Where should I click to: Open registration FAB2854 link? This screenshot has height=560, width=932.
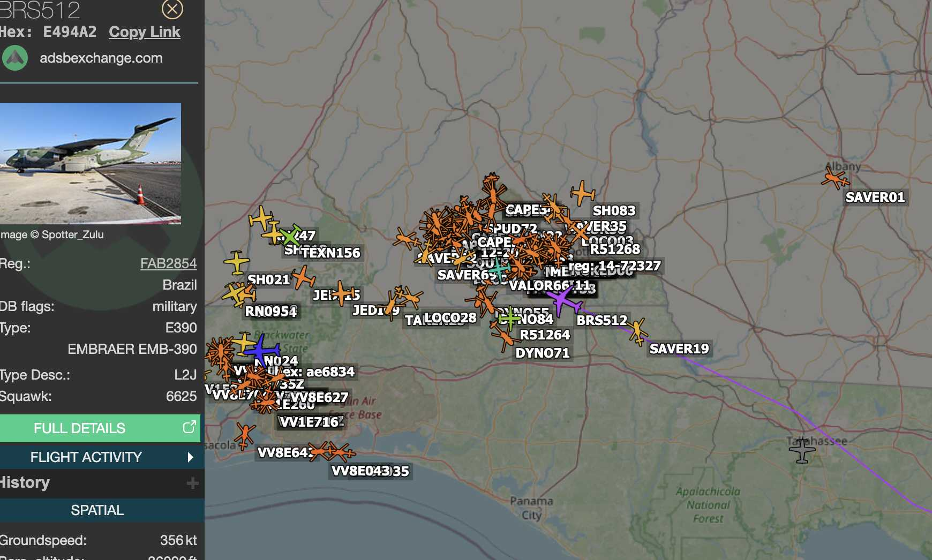168,263
